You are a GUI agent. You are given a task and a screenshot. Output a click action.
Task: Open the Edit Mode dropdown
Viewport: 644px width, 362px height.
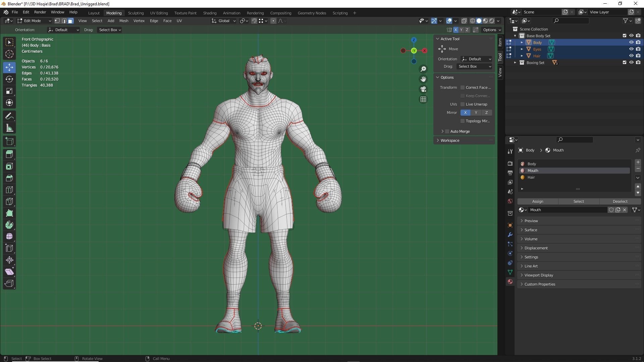coord(34,21)
